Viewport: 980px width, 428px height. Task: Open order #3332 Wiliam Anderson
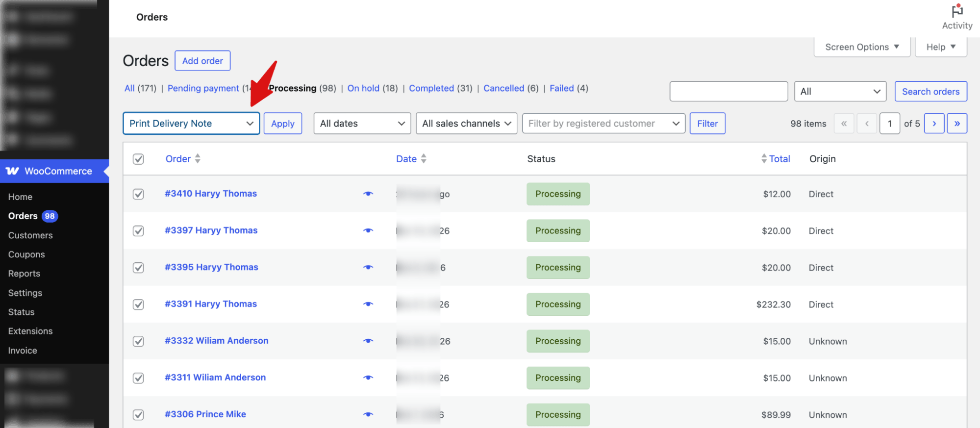coord(216,341)
